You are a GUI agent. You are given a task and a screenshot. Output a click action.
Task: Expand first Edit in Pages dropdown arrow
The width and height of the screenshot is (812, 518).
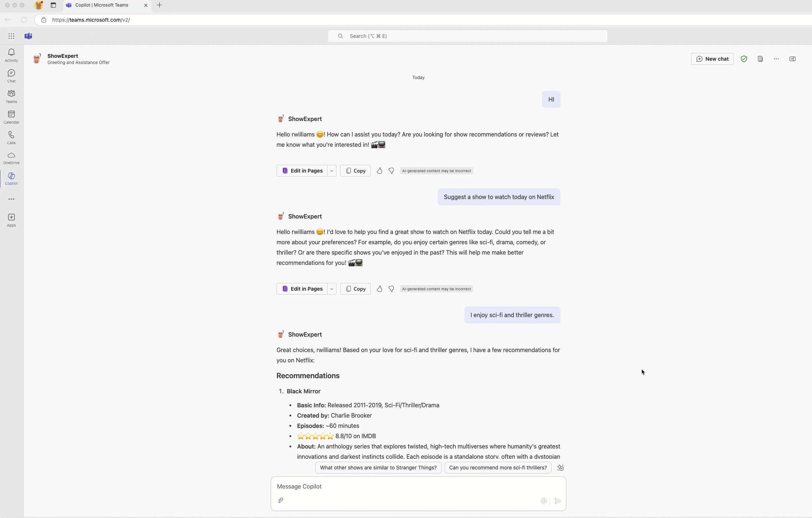[332, 171]
